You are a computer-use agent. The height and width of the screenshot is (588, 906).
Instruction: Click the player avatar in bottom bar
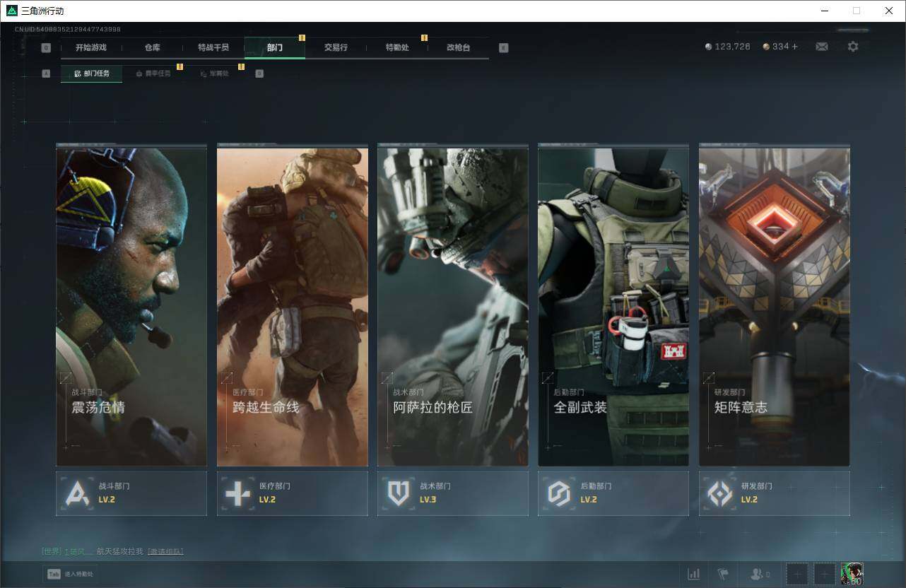click(852, 574)
